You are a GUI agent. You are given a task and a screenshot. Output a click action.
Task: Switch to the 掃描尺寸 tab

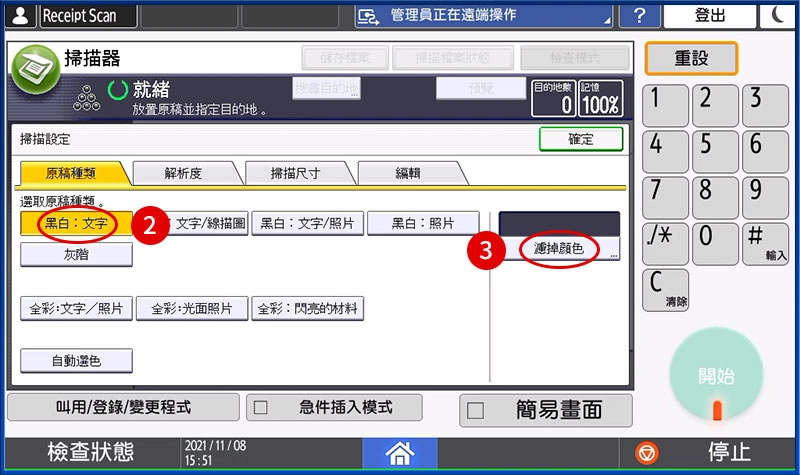click(296, 173)
